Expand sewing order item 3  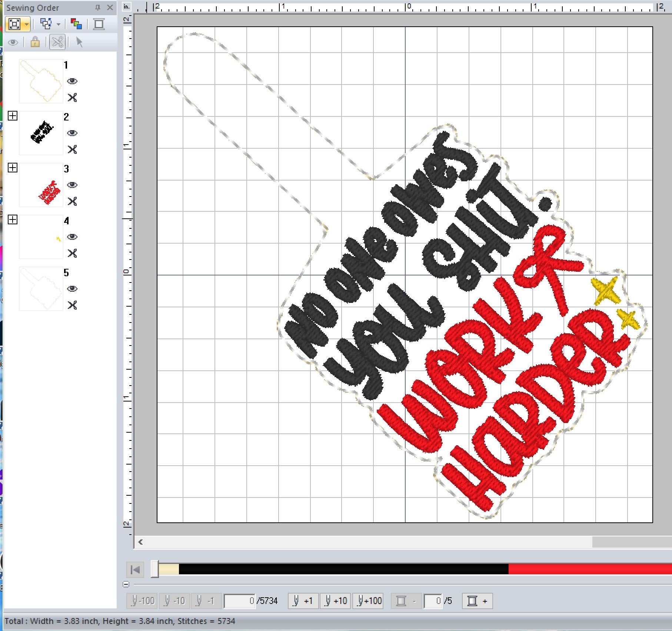pyautogui.click(x=13, y=168)
